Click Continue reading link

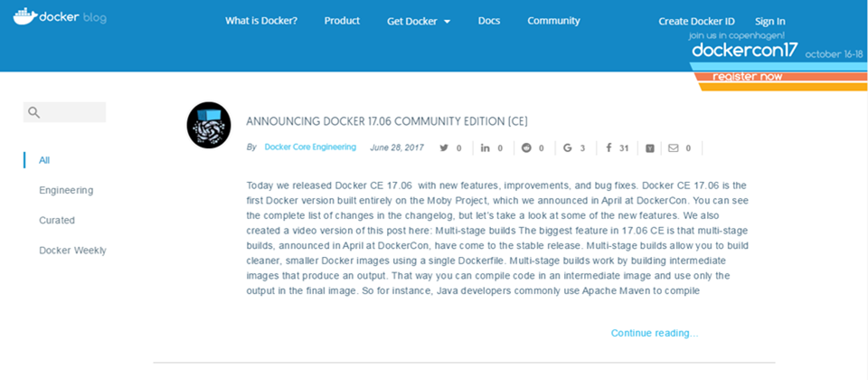pos(655,333)
